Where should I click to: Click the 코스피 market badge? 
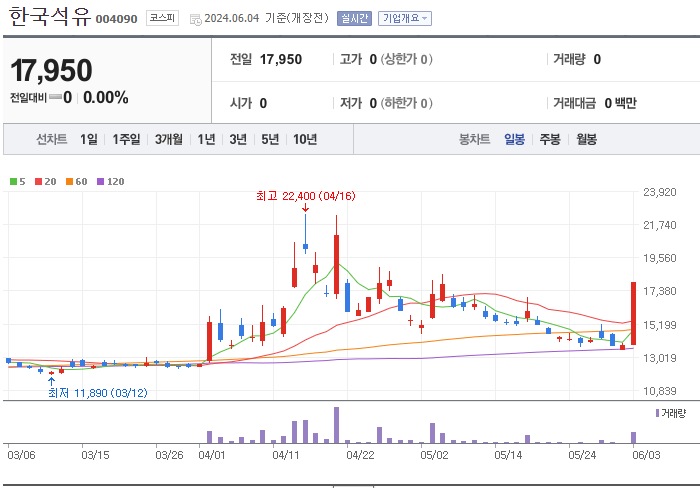pyautogui.click(x=162, y=18)
